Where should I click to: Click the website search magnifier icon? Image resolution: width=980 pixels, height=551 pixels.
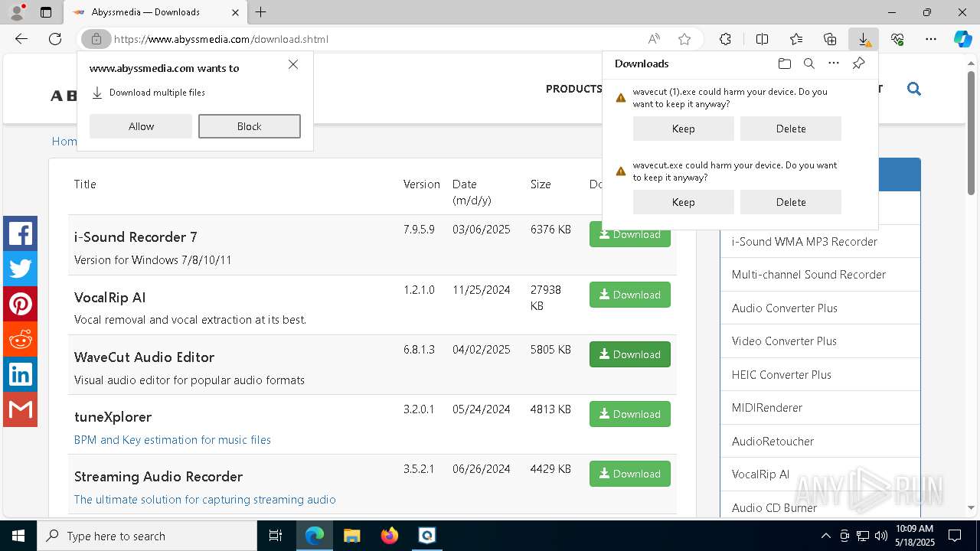click(913, 89)
